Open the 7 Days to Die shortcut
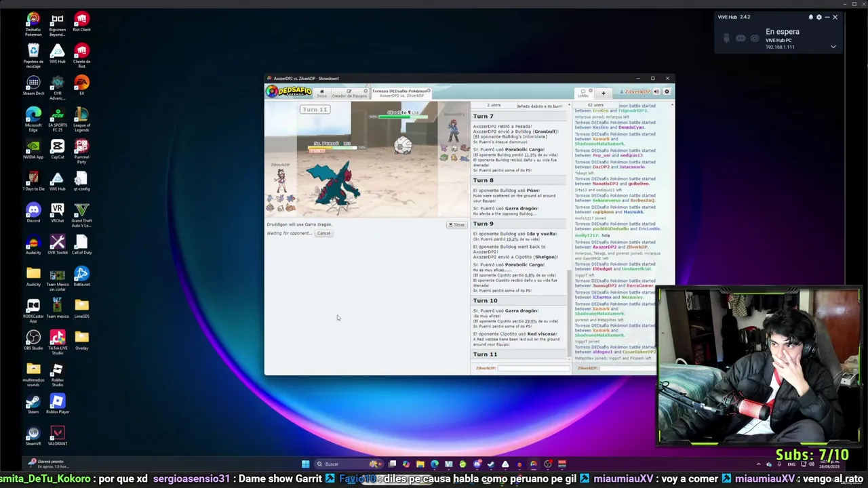The width and height of the screenshot is (868, 488). point(33,181)
